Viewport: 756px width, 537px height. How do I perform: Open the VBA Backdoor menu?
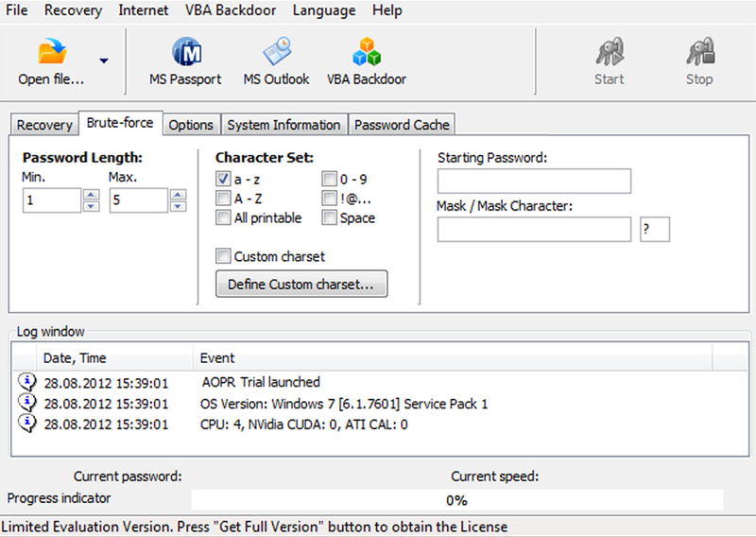(231, 10)
